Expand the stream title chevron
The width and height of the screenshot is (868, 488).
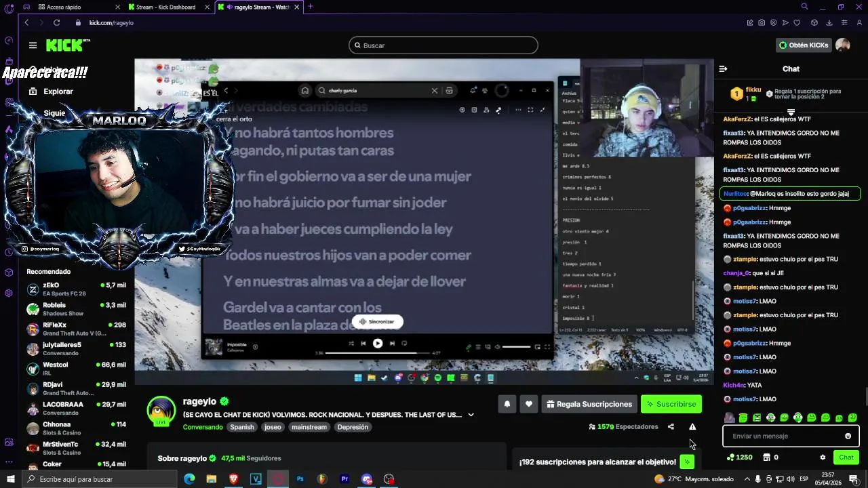[x=471, y=415]
